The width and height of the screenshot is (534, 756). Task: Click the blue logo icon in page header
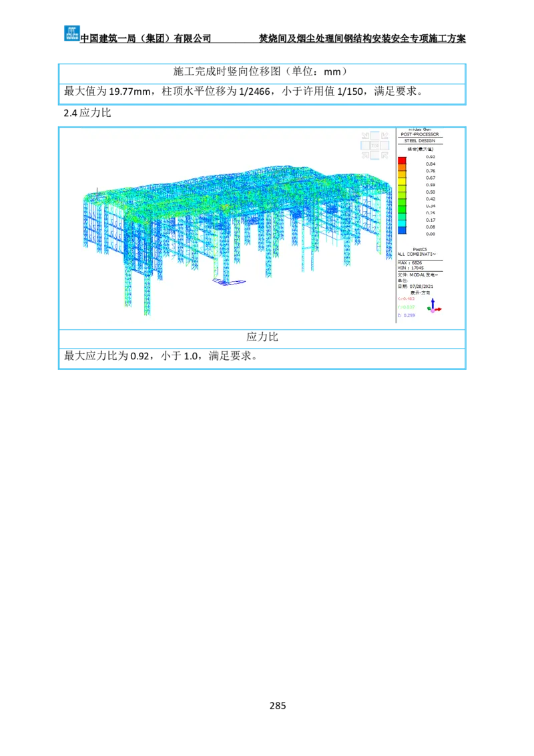pos(71,31)
